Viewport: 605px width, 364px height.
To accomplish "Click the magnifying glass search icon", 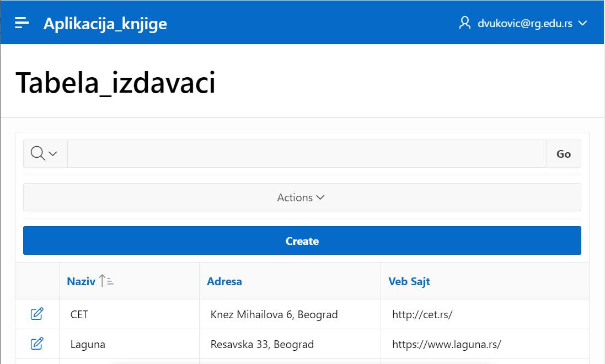I will click(38, 153).
